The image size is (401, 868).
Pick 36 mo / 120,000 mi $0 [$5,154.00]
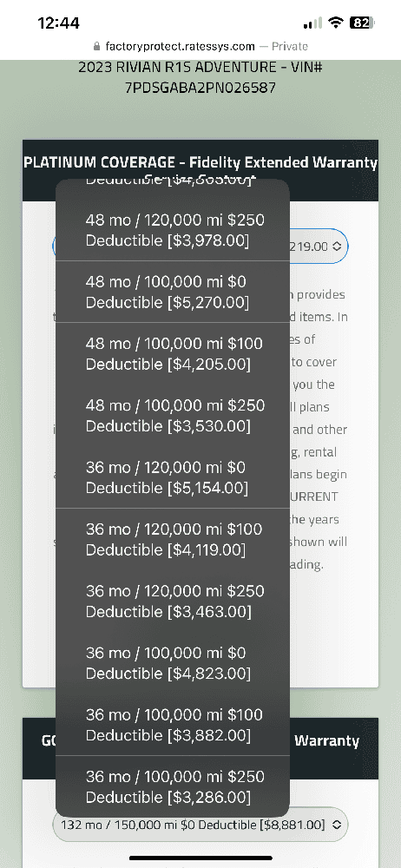[173, 477]
